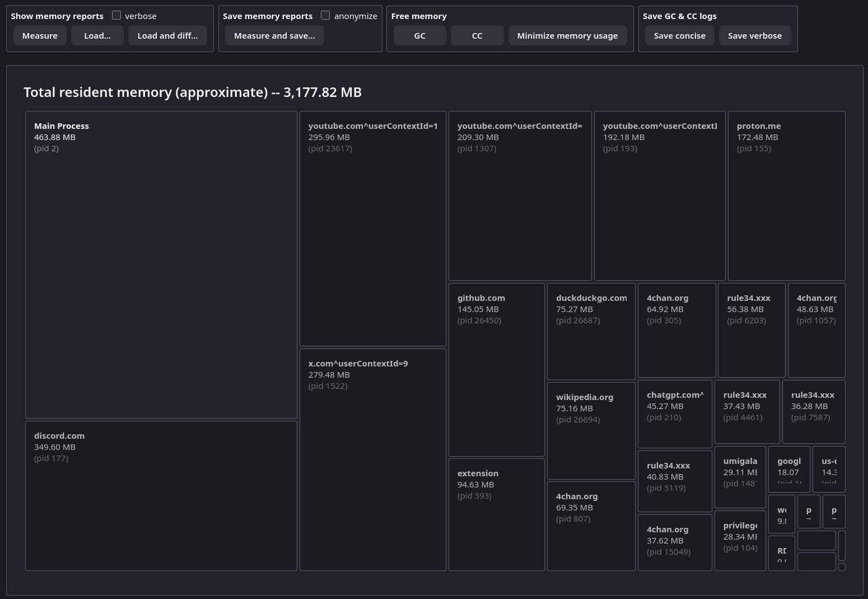Click the Show memory reports label
Screen dimensions: 868x599
[x=57, y=16]
